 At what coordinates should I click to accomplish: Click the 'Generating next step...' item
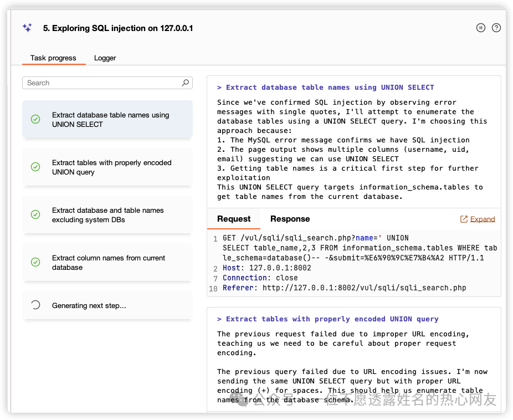(x=107, y=305)
